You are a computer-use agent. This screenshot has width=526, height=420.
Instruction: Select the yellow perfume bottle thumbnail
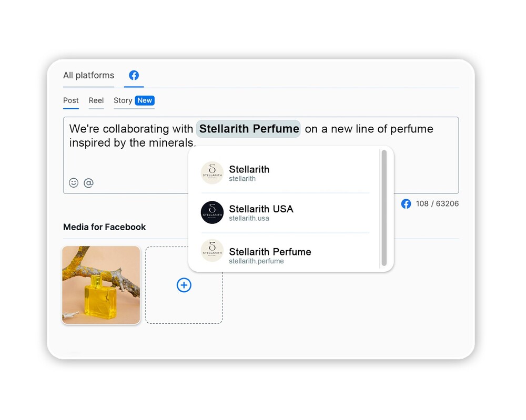point(101,285)
